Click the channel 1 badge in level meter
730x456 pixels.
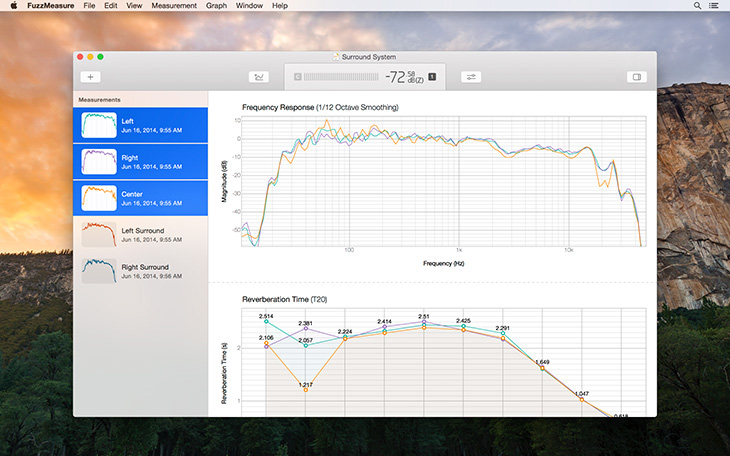[433, 76]
